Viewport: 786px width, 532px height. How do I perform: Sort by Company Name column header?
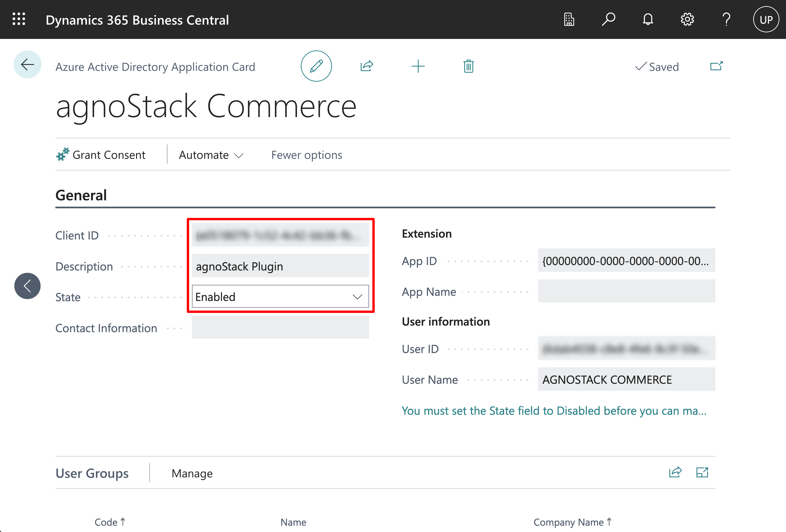[572, 522]
